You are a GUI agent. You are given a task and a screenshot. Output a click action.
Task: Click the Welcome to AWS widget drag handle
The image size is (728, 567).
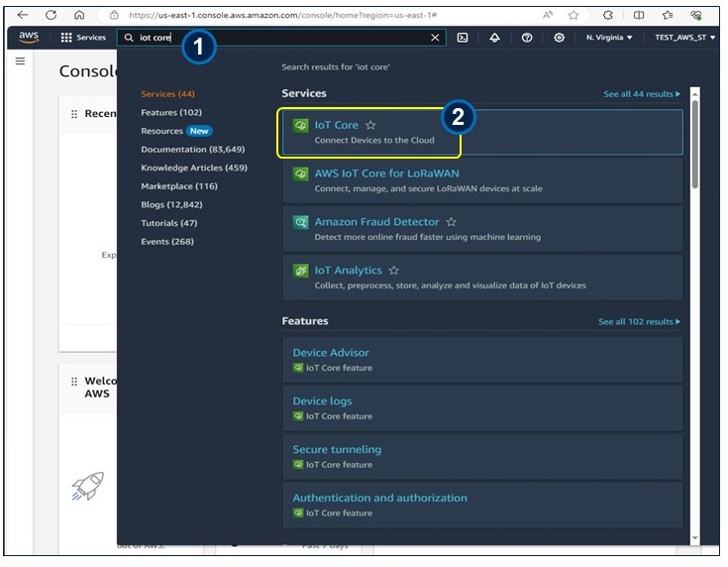[74, 382]
